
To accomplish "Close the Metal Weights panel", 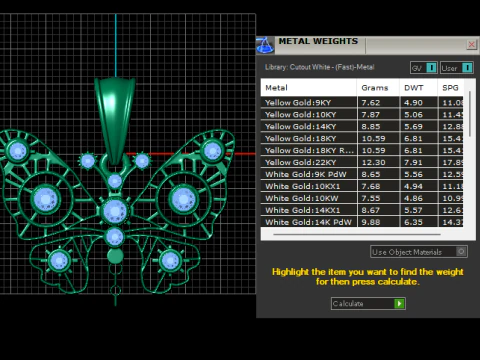I will point(471,45).
